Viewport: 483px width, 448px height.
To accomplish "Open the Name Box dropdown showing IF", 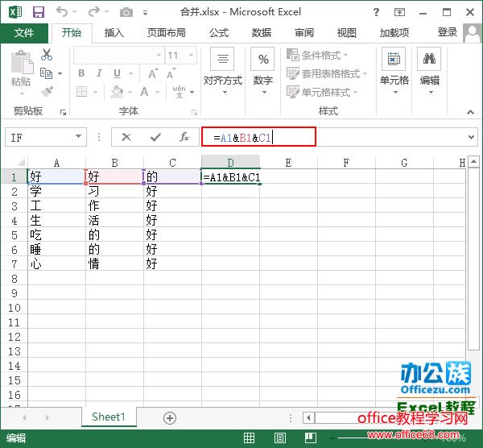I will (79, 136).
